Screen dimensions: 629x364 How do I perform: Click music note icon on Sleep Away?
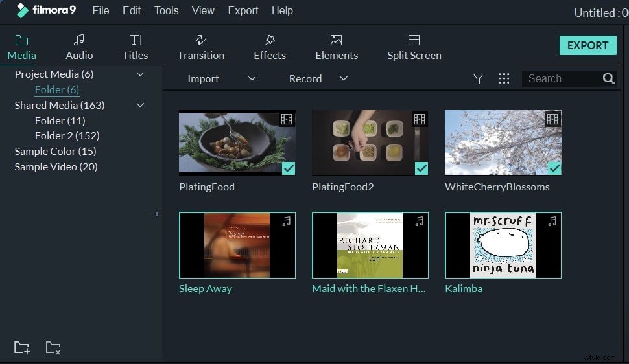[x=287, y=222]
